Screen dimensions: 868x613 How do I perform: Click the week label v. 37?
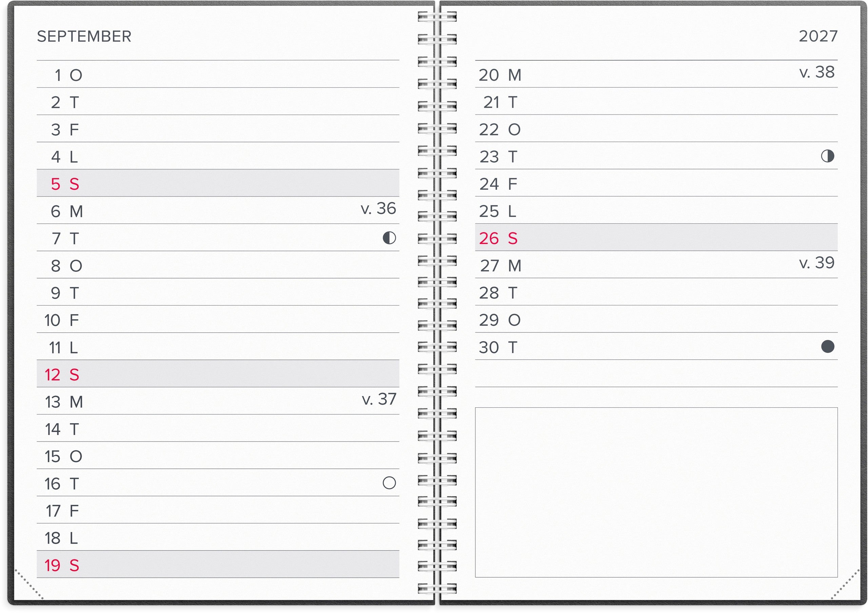coord(379,399)
